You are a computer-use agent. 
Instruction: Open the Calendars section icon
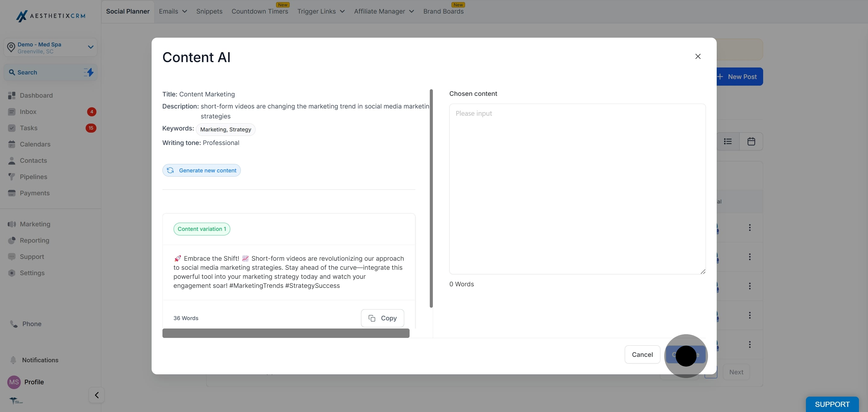(12, 145)
